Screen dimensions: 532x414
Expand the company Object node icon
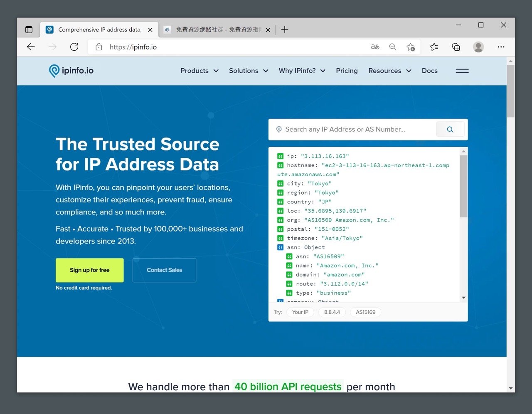coord(280,301)
